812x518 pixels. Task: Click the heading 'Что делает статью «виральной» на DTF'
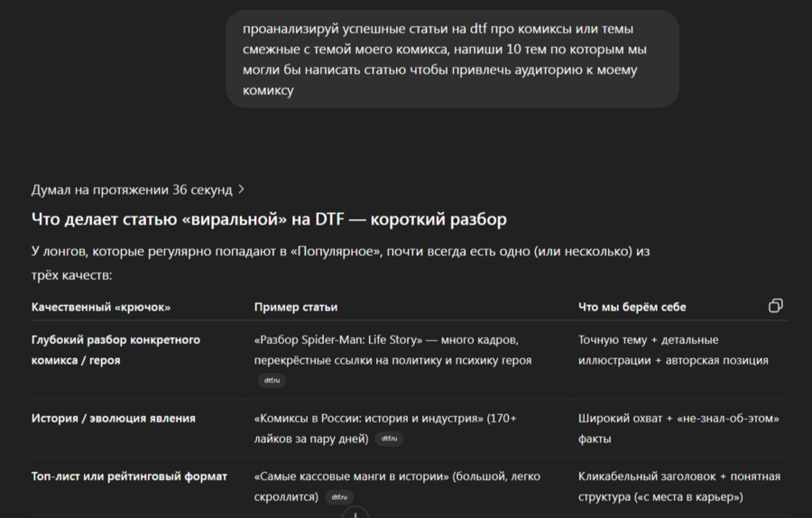tap(269, 219)
